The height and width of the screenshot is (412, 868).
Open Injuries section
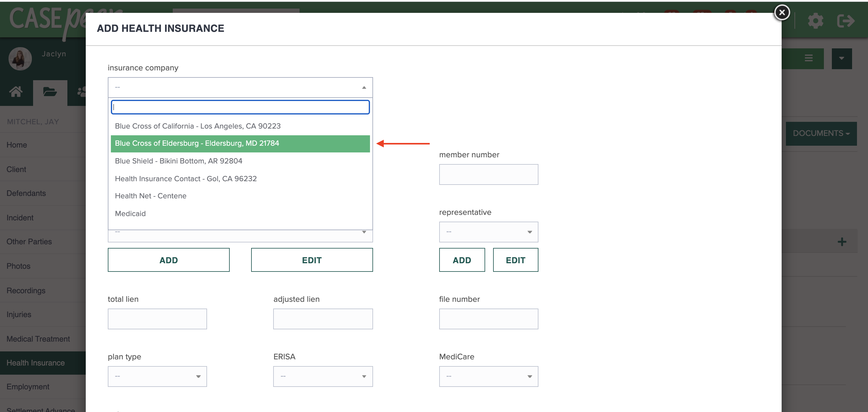tap(43, 315)
